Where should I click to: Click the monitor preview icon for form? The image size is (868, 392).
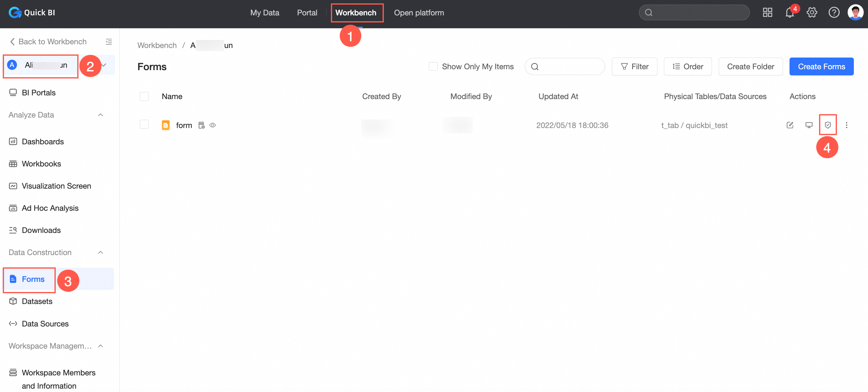[808, 125]
